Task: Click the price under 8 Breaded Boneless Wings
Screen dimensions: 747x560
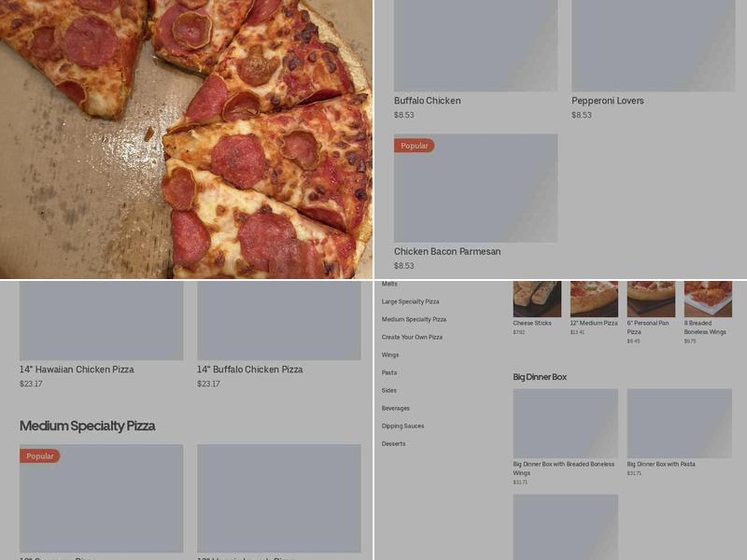Action: [x=690, y=342]
